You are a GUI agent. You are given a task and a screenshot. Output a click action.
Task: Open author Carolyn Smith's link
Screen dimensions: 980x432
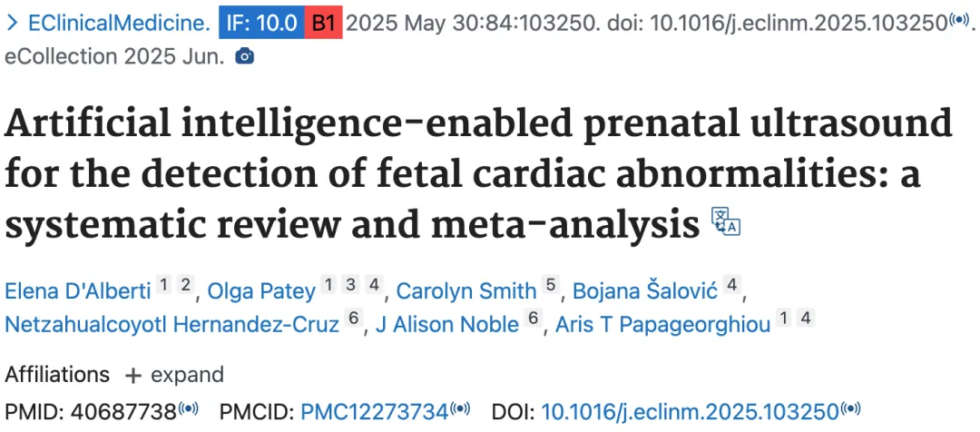pyautogui.click(x=467, y=290)
